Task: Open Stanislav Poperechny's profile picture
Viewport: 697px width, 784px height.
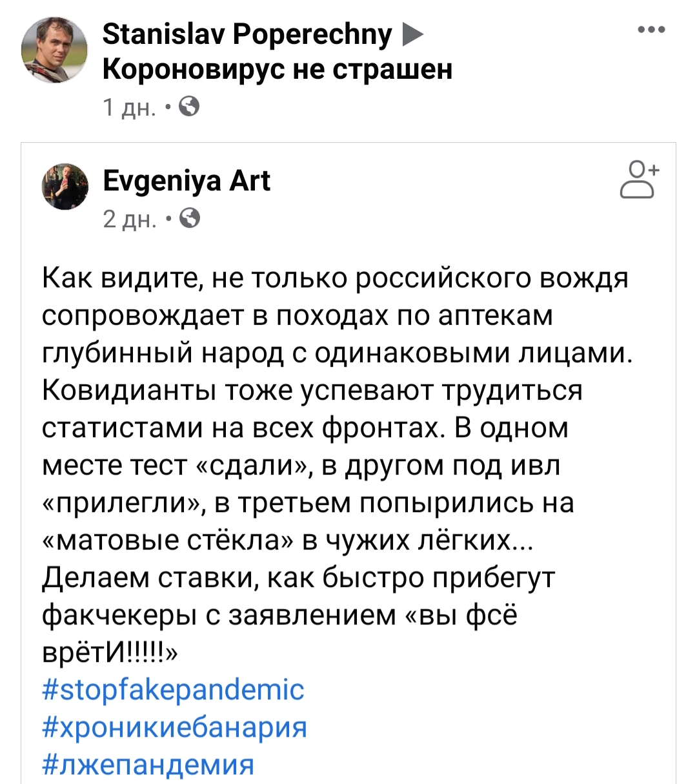Action: click(x=54, y=50)
